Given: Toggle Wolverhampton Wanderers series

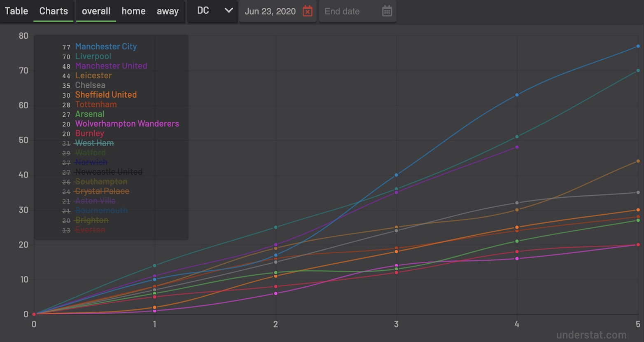Looking at the screenshot, I should coord(127,124).
